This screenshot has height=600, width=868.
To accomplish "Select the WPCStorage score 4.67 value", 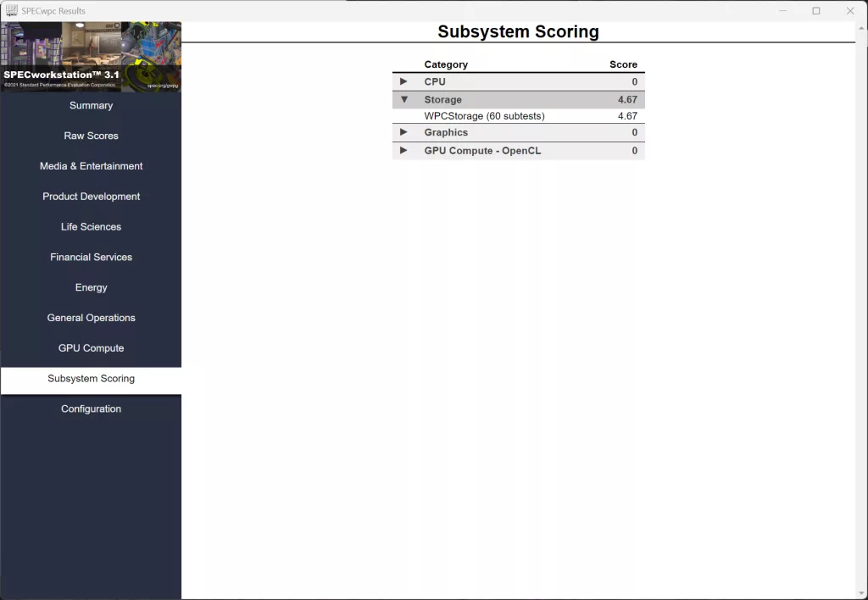I will [627, 116].
